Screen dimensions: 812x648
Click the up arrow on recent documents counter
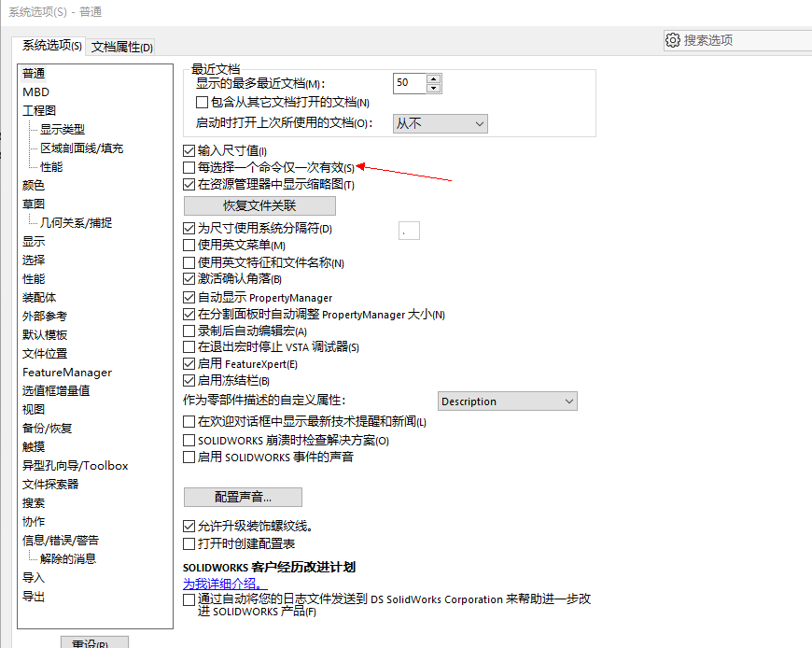[x=435, y=78]
